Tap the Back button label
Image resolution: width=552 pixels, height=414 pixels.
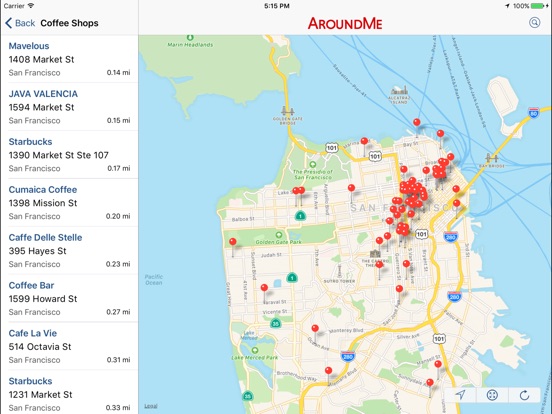coord(25,23)
